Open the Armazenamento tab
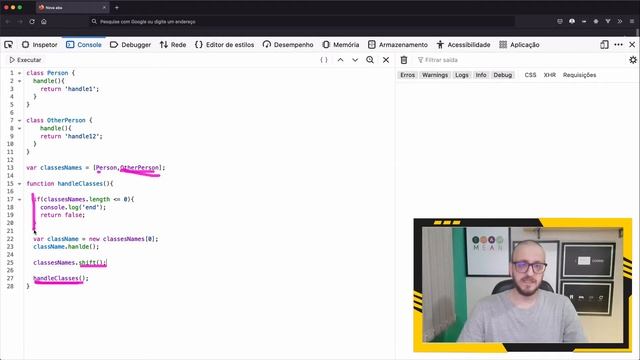 tap(398, 44)
